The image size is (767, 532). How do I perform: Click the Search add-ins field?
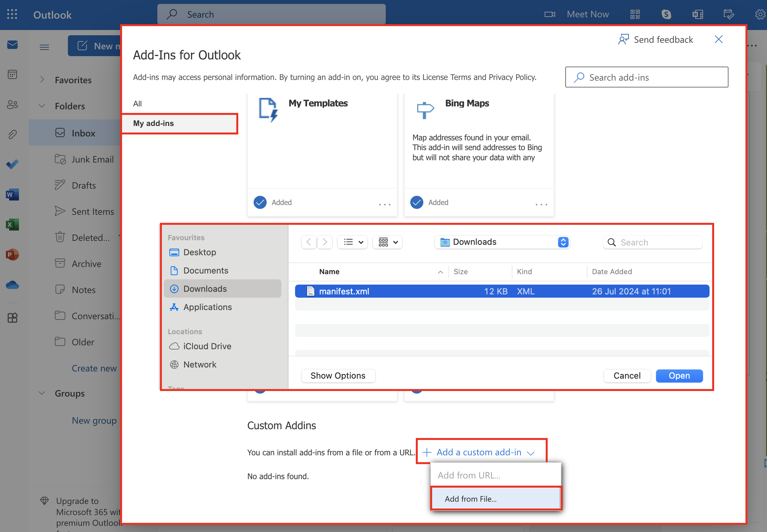tap(646, 77)
